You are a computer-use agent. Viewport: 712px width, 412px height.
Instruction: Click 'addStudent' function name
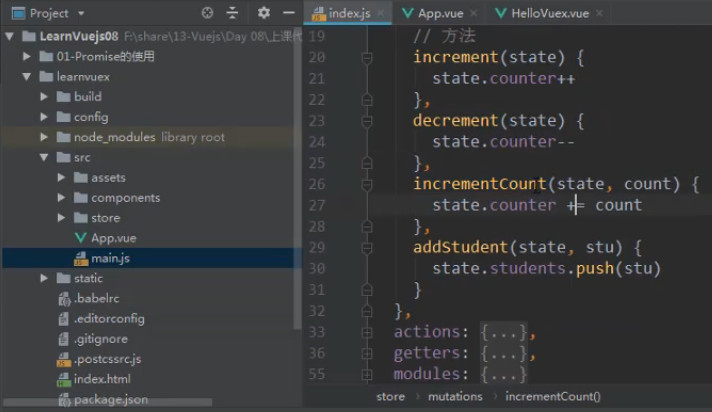click(460, 247)
